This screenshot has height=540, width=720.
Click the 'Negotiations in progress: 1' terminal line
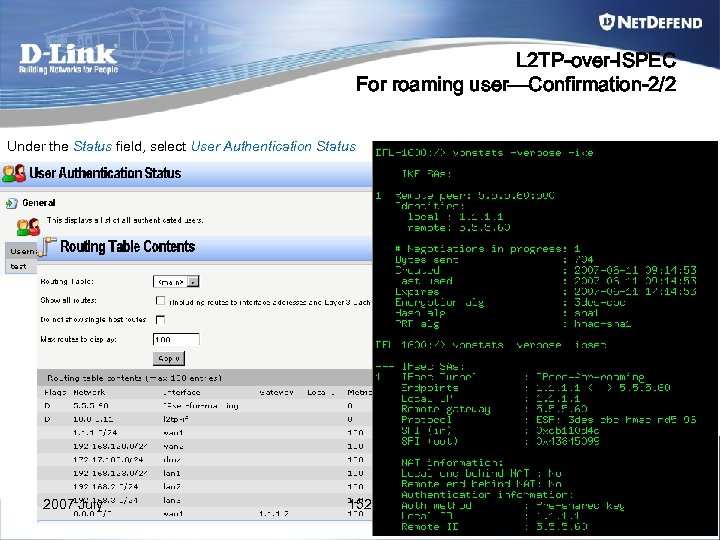pyautogui.click(x=488, y=249)
